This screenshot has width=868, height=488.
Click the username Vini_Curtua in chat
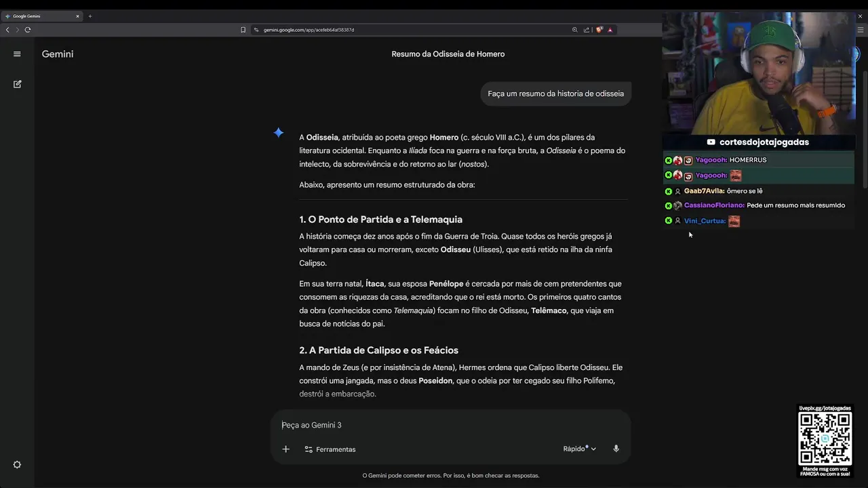click(705, 221)
